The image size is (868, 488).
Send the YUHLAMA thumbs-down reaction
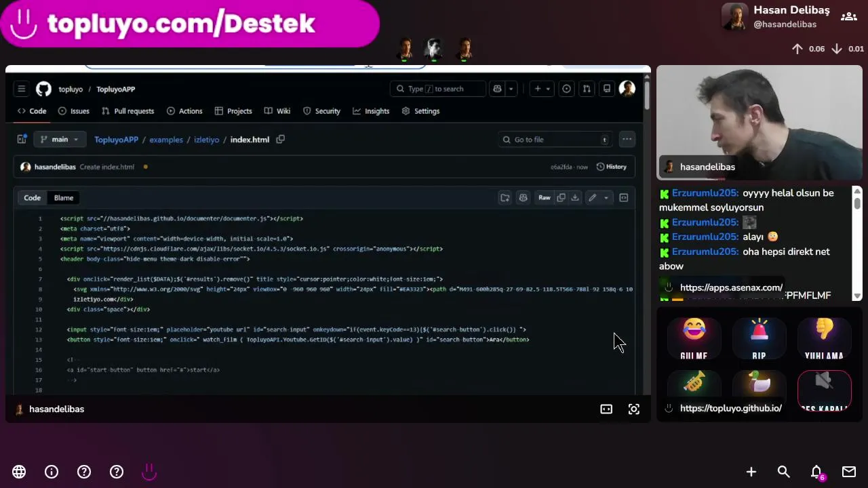pyautogui.click(x=824, y=338)
